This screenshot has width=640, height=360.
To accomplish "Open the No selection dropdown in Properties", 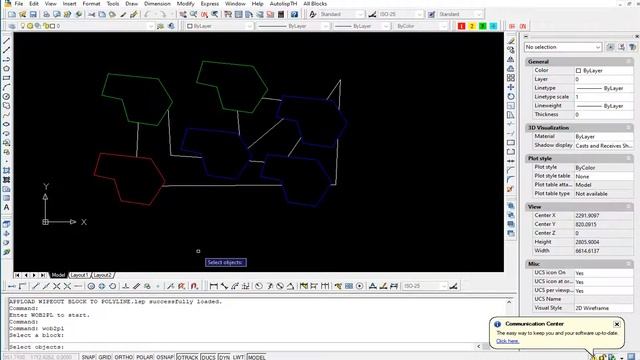I will coord(562,47).
